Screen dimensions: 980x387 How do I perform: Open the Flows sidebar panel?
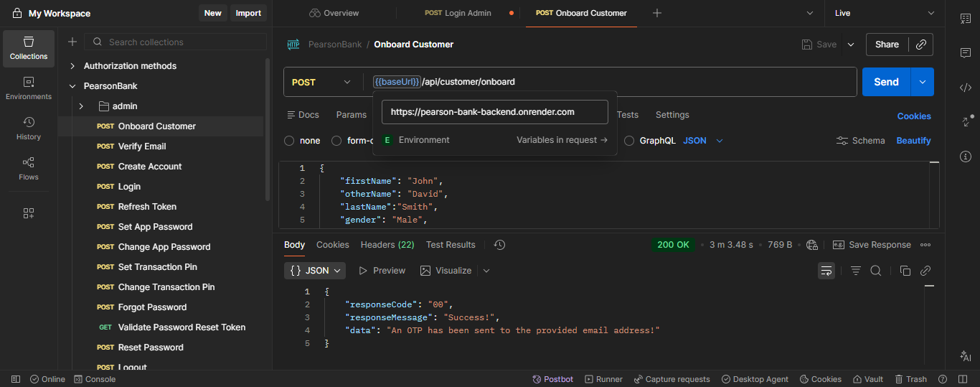click(x=29, y=169)
